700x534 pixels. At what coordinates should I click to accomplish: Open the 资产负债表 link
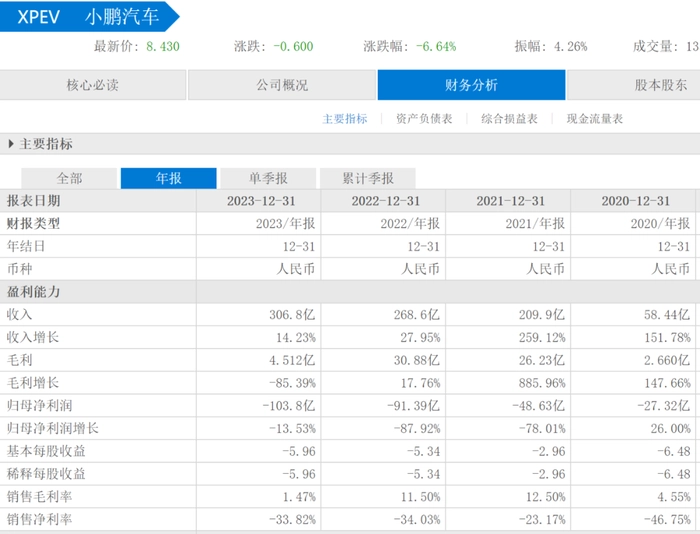pyautogui.click(x=424, y=119)
